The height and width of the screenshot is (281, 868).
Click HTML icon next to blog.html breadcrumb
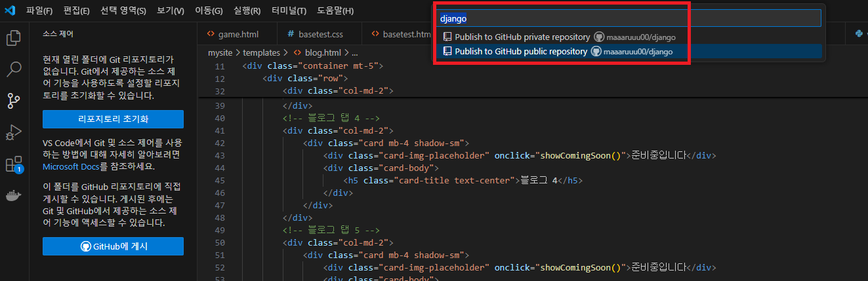(298, 52)
